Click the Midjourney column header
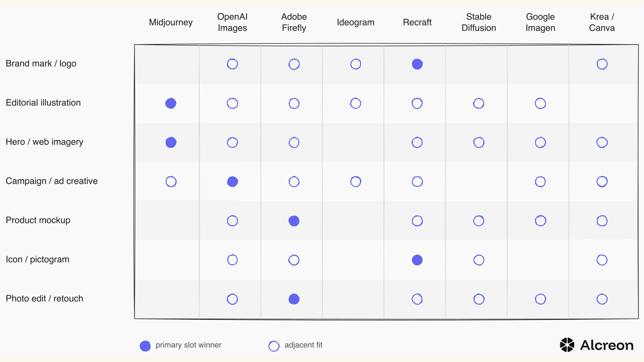The image size is (644, 362). [171, 22]
